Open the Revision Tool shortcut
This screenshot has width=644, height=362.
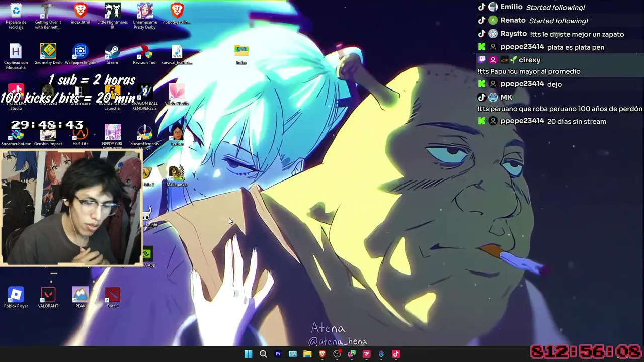click(x=145, y=54)
